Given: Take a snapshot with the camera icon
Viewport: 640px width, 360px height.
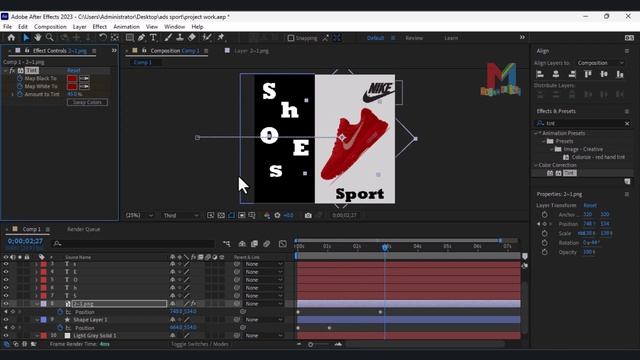Looking at the screenshot, I should pos(308,215).
